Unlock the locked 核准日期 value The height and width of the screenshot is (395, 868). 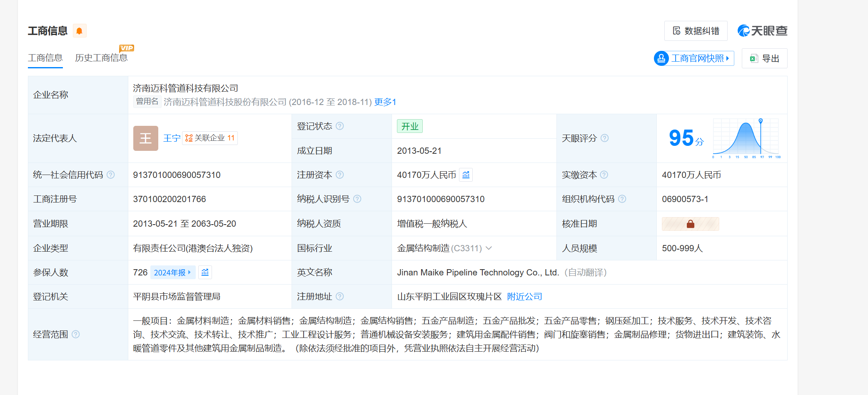click(691, 224)
